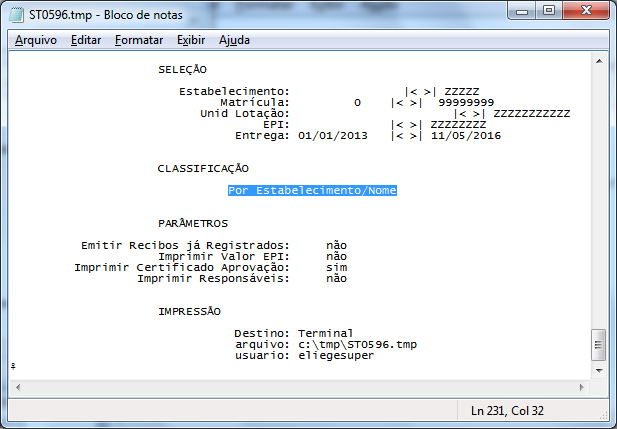Click the window resize grip corner
Image resolution: width=617 pixels, height=429 pixels.
coord(604,415)
